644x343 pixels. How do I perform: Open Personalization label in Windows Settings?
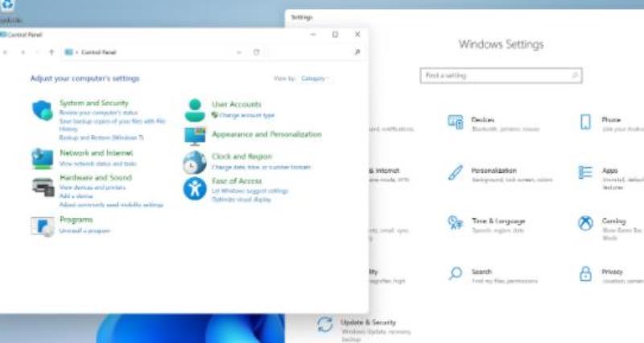pos(493,171)
